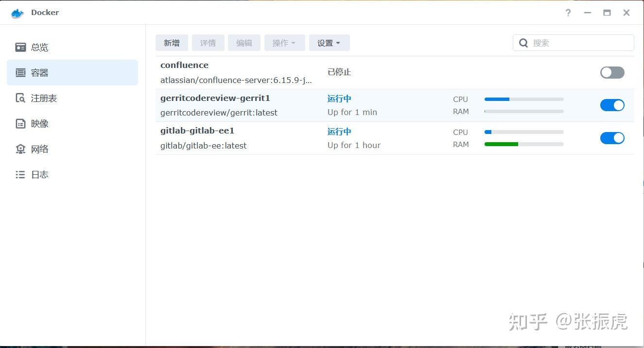Select the confluence container row

pyautogui.click(x=292, y=72)
